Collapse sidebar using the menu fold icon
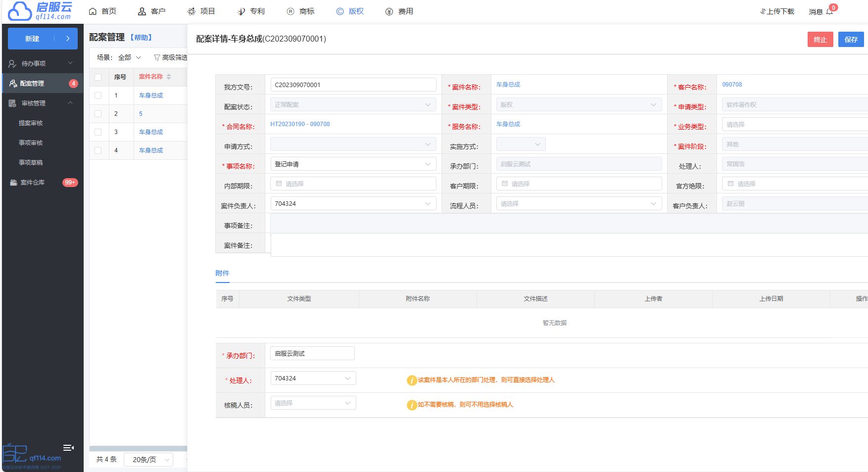This screenshot has height=472, width=868. pos(68,448)
